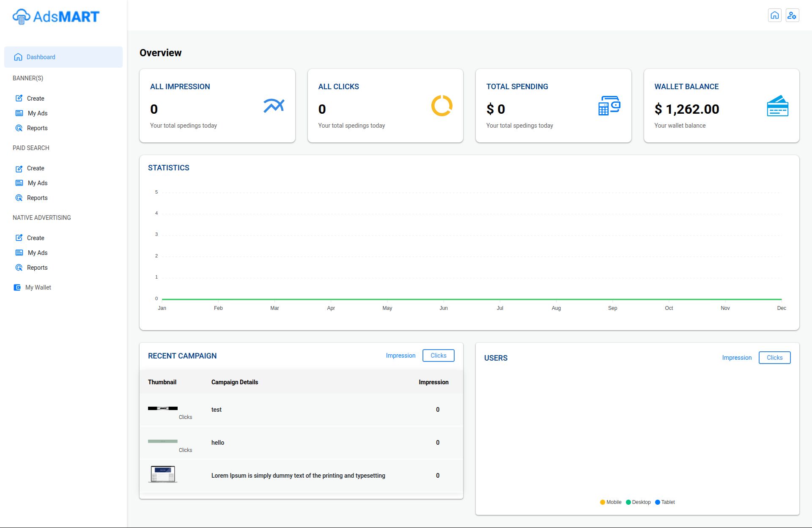Click the All Impression trend arrow icon
The image size is (812, 528).
point(274,106)
